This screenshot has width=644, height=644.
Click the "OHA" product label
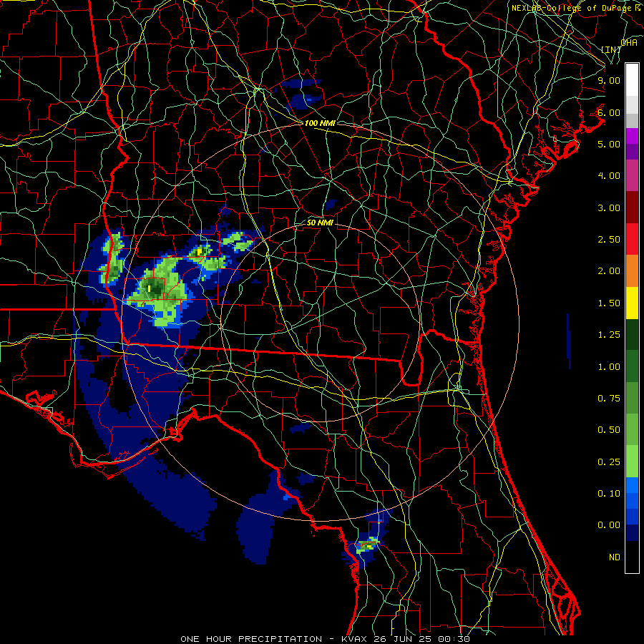pyautogui.click(x=629, y=42)
